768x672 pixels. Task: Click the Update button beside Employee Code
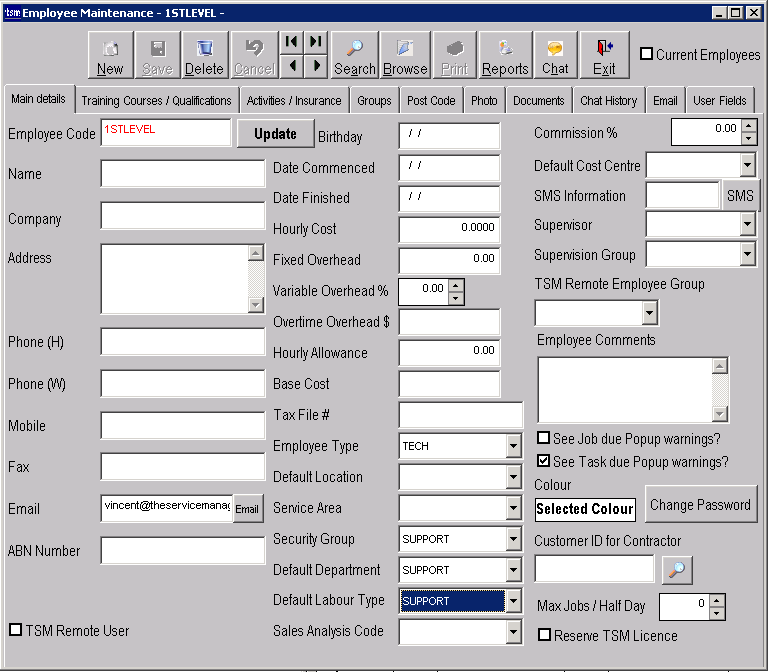[275, 133]
